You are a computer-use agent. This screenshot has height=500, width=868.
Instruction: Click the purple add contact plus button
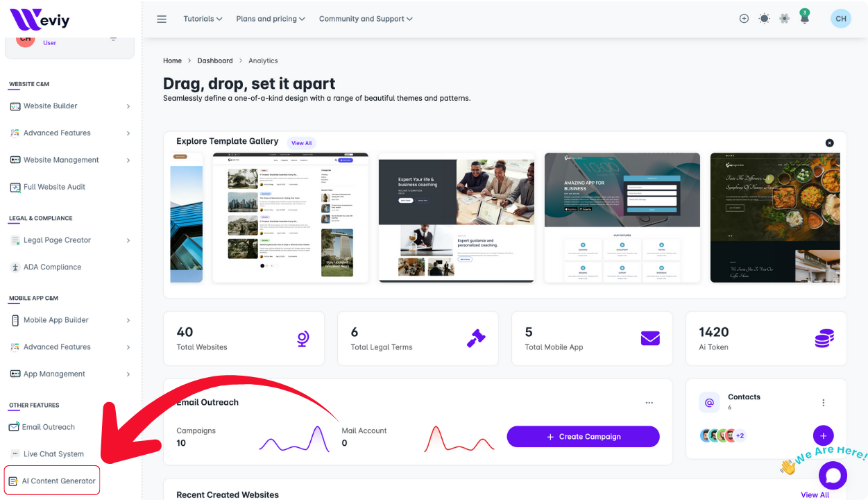[823, 436]
